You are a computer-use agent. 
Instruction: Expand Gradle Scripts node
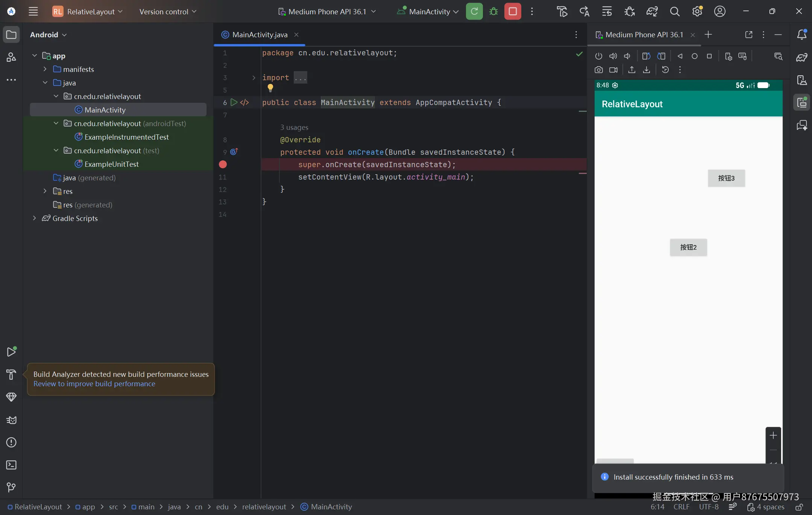(35, 218)
